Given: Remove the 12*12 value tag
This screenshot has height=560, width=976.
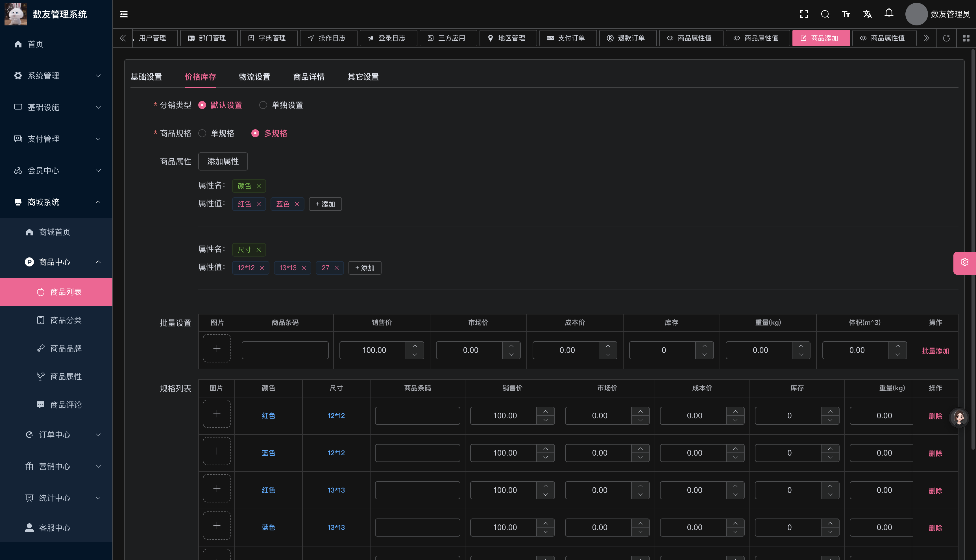Looking at the screenshot, I should (x=262, y=268).
